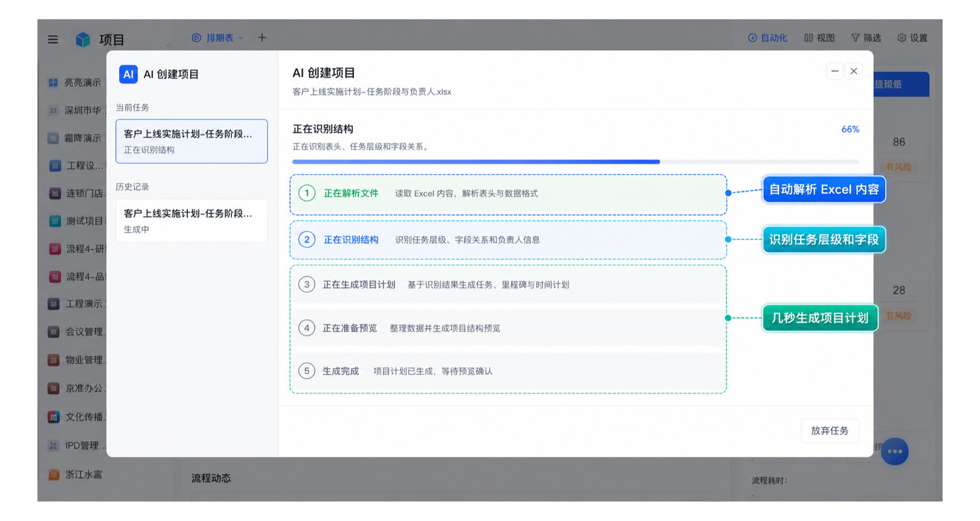Click the text 项目计划已生成，等待预览确认
The image size is (980, 521).
tap(433, 371)
